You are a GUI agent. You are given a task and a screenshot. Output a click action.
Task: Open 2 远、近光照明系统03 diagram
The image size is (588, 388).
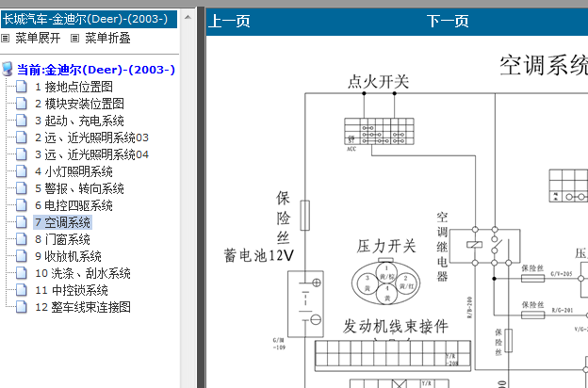click(x=92, y=137)
